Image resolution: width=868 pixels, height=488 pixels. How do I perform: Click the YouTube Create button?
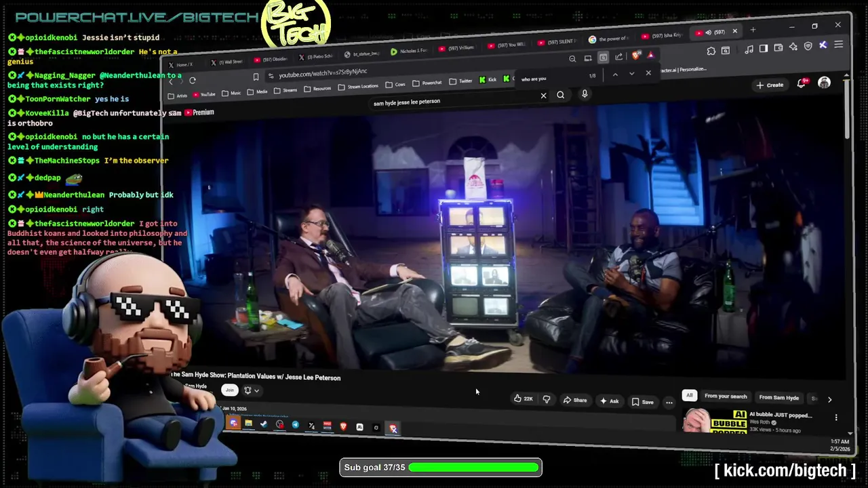pyautogui.click(x=770, y=85)
